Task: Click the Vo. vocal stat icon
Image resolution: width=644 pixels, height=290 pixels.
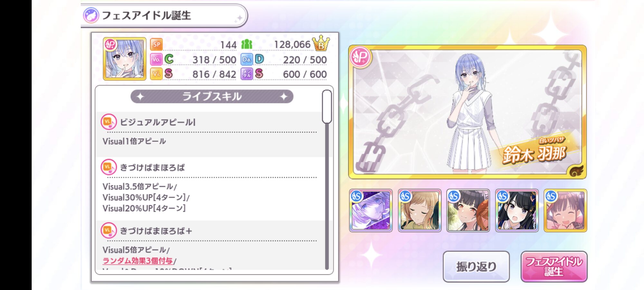Action: [x=156, y=59]
